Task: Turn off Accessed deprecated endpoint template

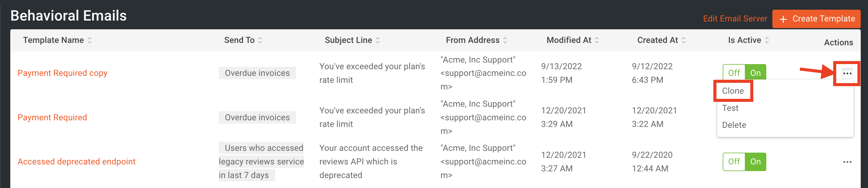Action: (734, 162)
